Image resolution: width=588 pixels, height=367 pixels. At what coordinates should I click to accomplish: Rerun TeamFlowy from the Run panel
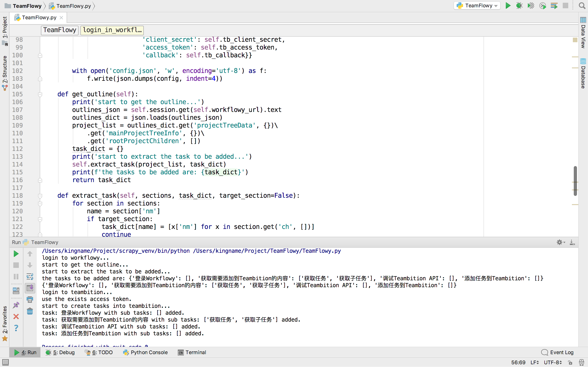[16, 254]
